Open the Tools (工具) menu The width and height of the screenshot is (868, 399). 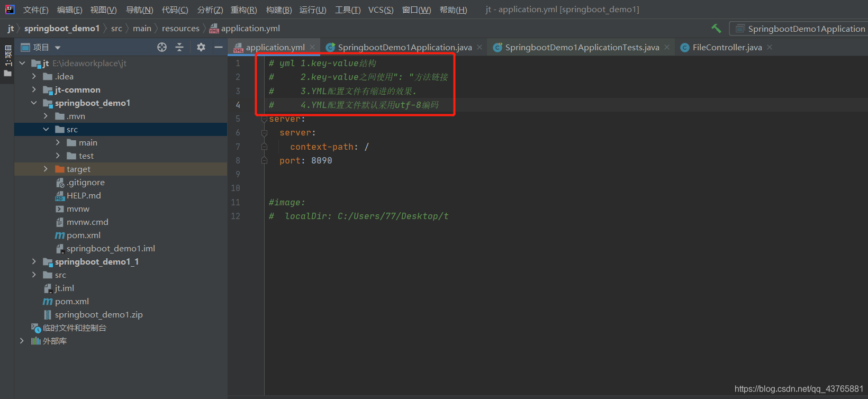[348, 10]
